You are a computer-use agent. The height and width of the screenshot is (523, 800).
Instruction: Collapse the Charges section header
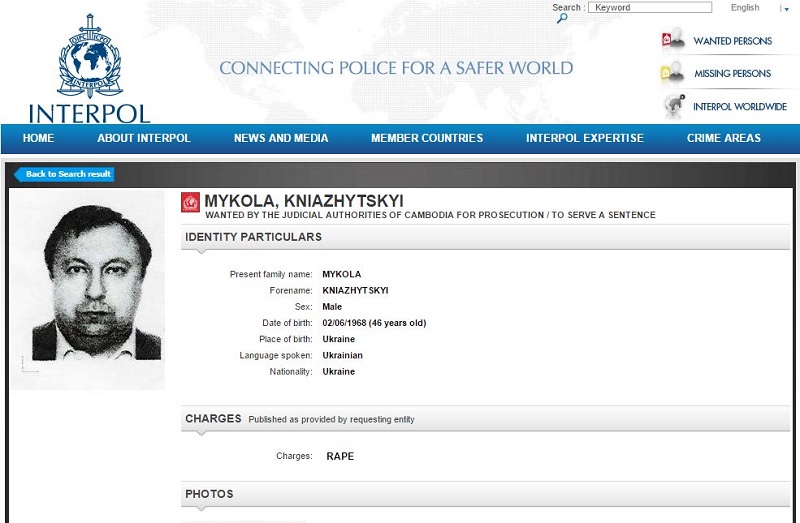[485, 418]
